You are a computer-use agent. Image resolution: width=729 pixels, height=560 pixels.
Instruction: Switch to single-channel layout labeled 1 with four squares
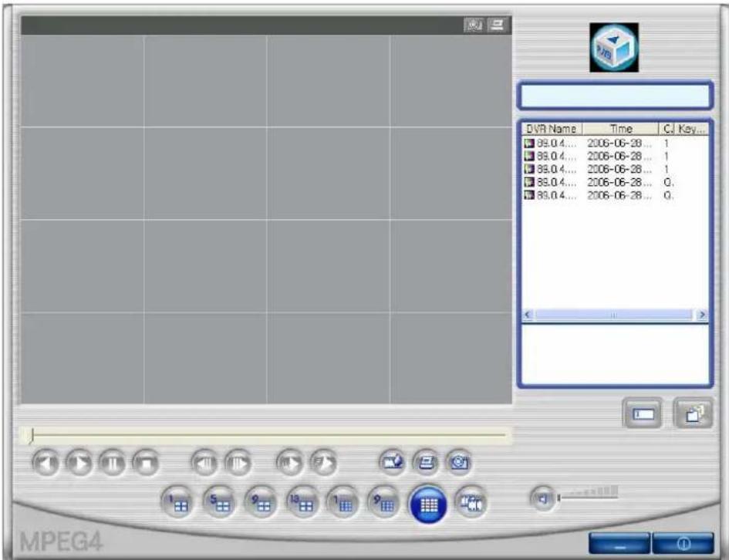(177, 503)
